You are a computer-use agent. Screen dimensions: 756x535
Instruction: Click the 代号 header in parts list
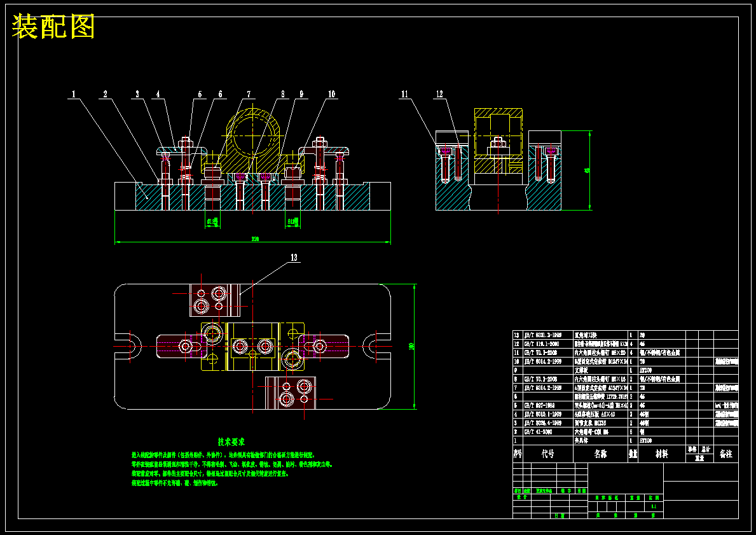pos(547,454)
